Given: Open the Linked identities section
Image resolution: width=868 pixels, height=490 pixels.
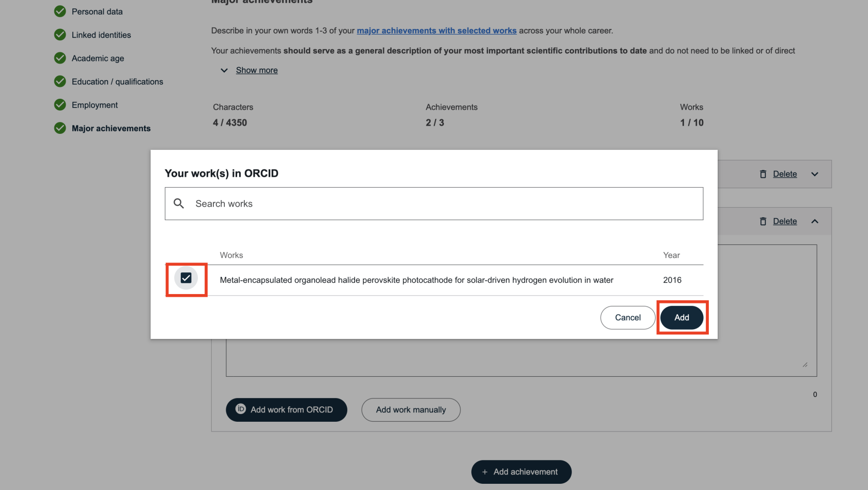Looking at the screenshot, I should coord(101,35).
